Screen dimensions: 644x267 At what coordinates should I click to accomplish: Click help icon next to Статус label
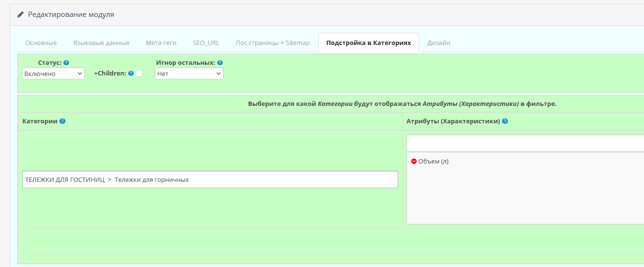(66, 63)
